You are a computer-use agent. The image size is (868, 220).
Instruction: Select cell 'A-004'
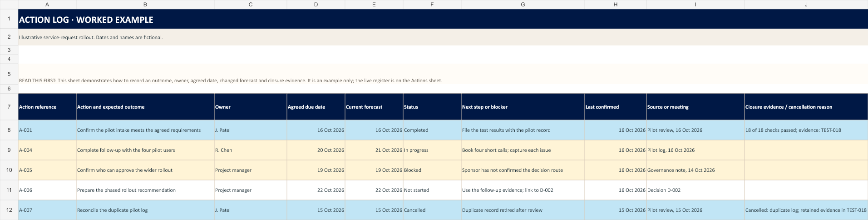pos(47,150)
